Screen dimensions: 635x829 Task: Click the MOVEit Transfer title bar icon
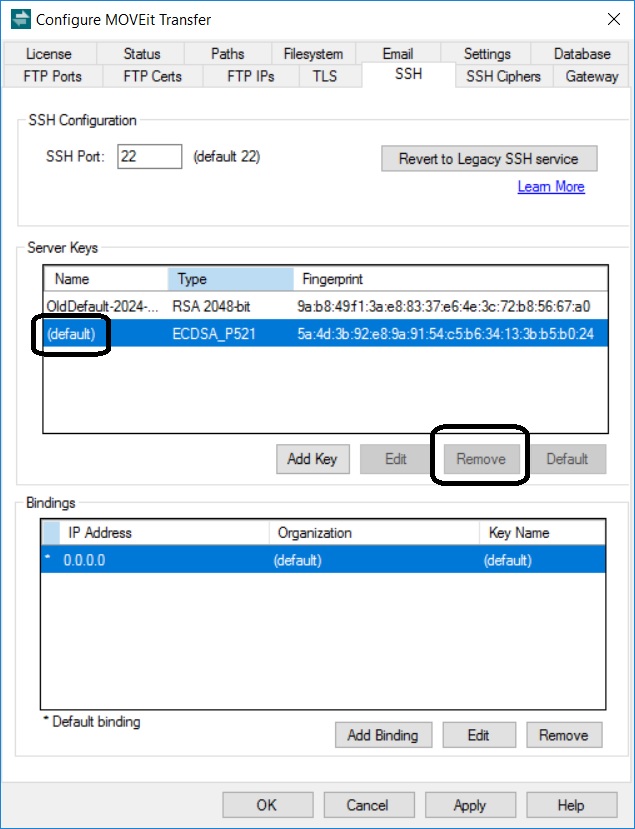coord(21,20)
